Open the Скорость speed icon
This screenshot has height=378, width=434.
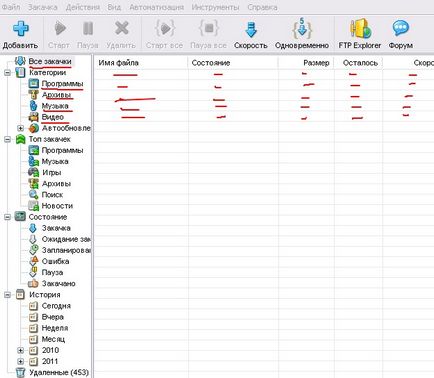(x=251, y=29)
